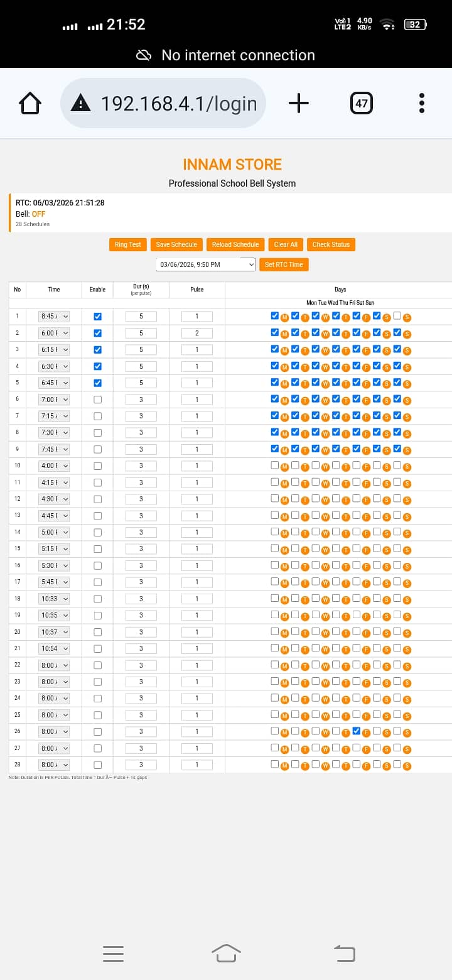Enable schedule 6 via its Enable checkbox
This screenshot has height=980, width=452.
pyautogui.click(x=97, y=400)
